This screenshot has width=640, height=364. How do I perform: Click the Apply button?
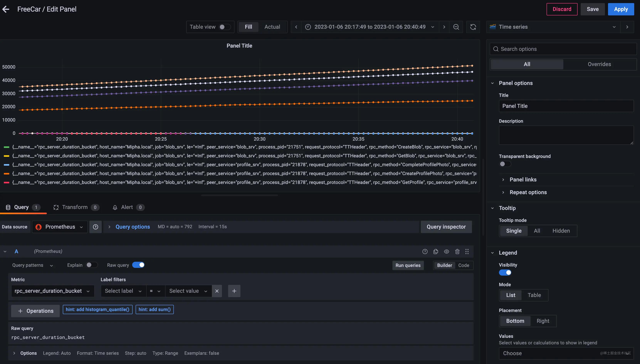pos(621,9)
